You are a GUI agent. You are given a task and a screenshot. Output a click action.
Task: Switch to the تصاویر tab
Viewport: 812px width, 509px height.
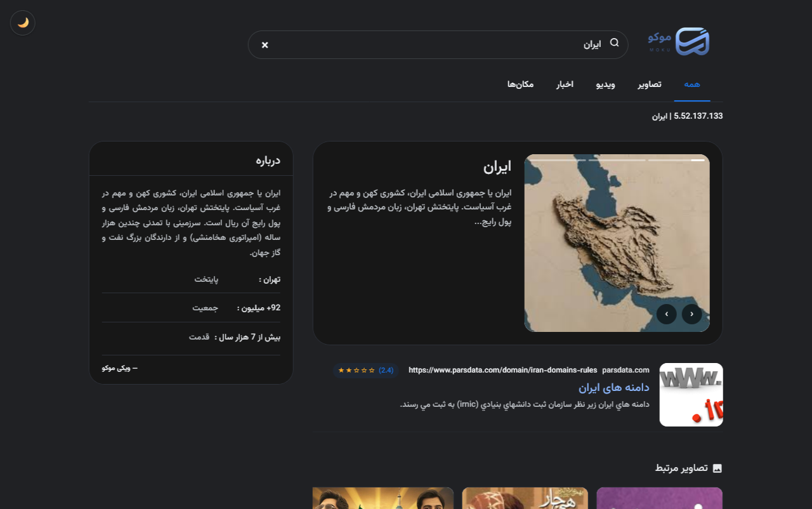[650, 84]
